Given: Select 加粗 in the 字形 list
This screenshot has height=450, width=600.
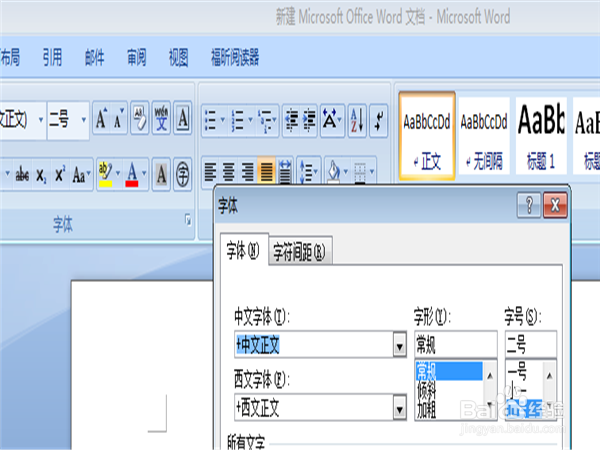Looking at the screenshot, I should [449, 410].
